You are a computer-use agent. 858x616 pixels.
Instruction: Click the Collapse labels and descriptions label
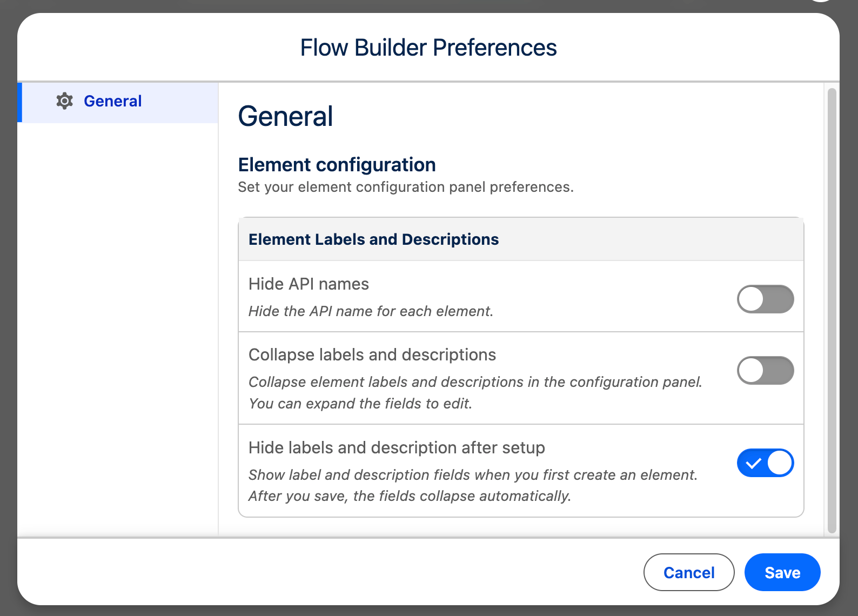click(372, 355)
